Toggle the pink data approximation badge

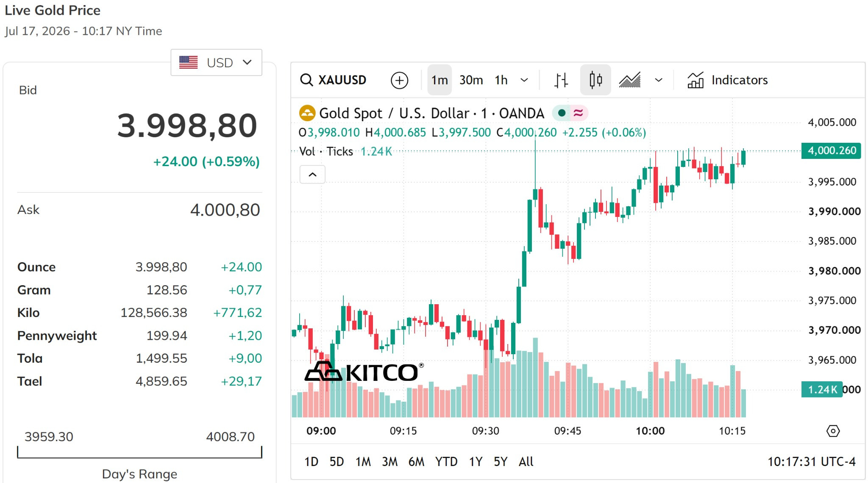click(579, 113)
